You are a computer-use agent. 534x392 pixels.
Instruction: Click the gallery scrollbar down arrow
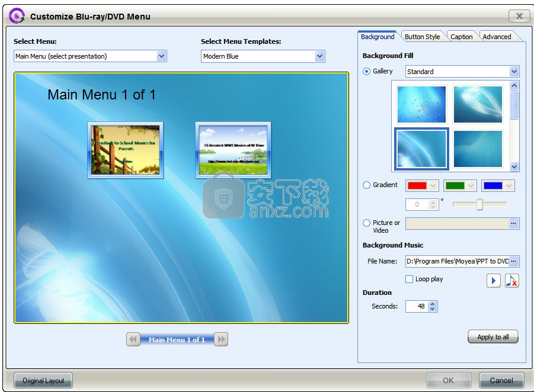point(514,167)
